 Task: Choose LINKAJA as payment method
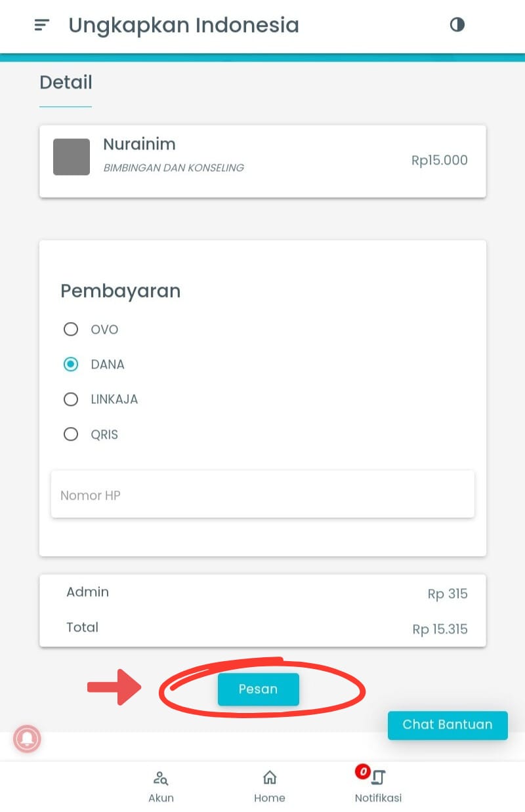click(x=71, y=399)
